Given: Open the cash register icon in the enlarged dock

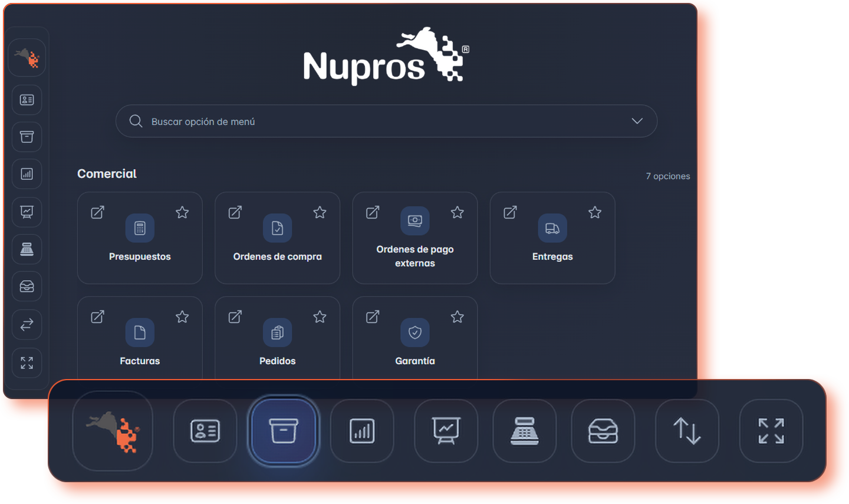Looking at the screenshot, I should pos(525,431).
